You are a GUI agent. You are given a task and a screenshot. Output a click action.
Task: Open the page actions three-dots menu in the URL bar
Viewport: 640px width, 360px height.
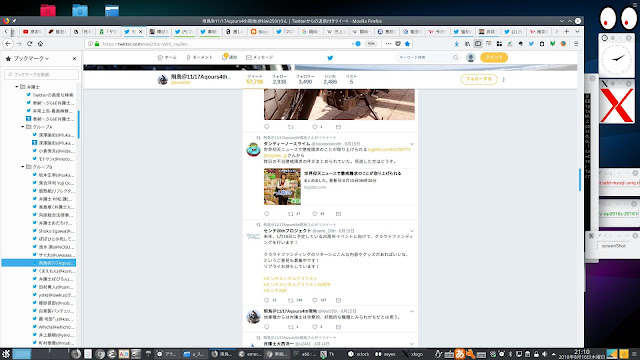(388, 44)
